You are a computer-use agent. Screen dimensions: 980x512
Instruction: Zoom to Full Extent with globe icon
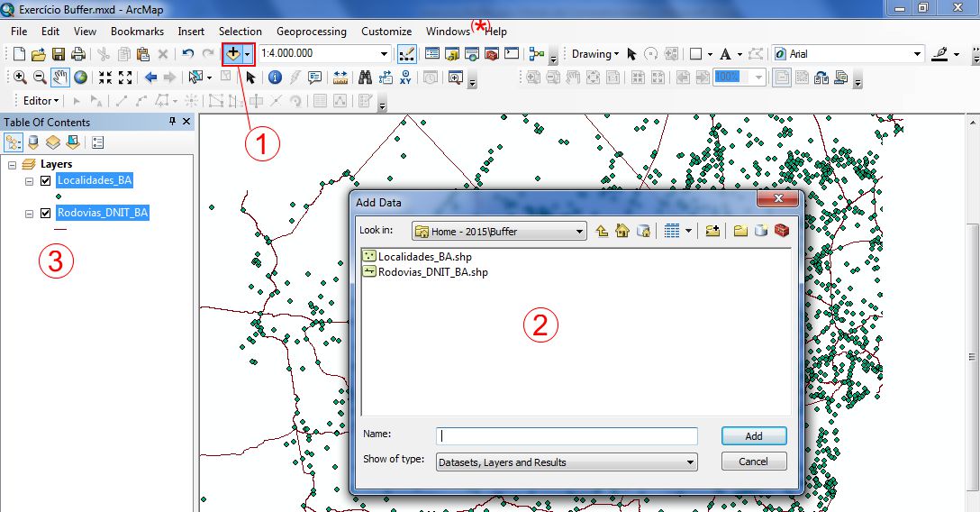81,78
